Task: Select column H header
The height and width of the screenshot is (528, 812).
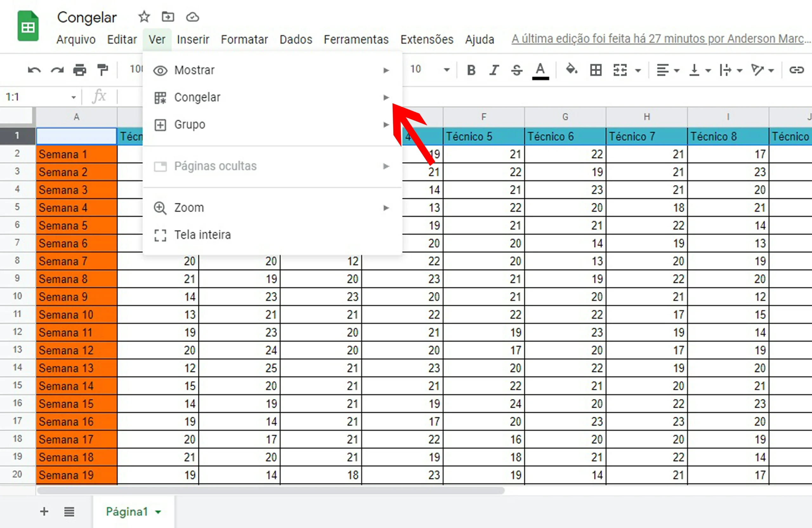Action: [x=646, y=117]
